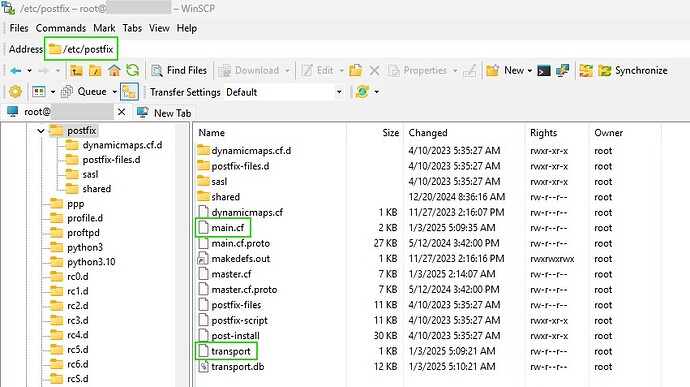
Task: Open Preferences gear icon
Action: [15, 92]
